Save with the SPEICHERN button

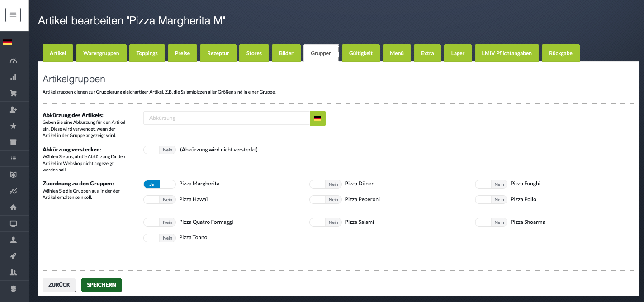102,285
